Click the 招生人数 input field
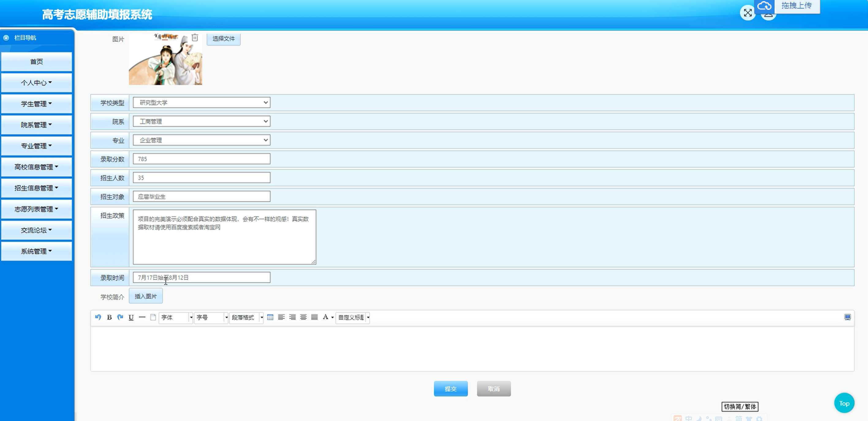This screenshot has width=868, height=421. pyautogui.click(x=202, y=178)
